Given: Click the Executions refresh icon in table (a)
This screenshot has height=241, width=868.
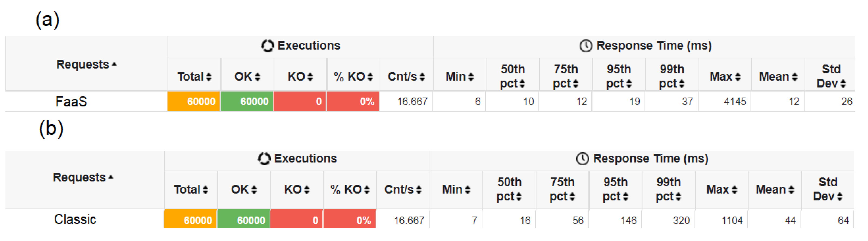Looking at the screenshot, I should [x=267, y=46].
